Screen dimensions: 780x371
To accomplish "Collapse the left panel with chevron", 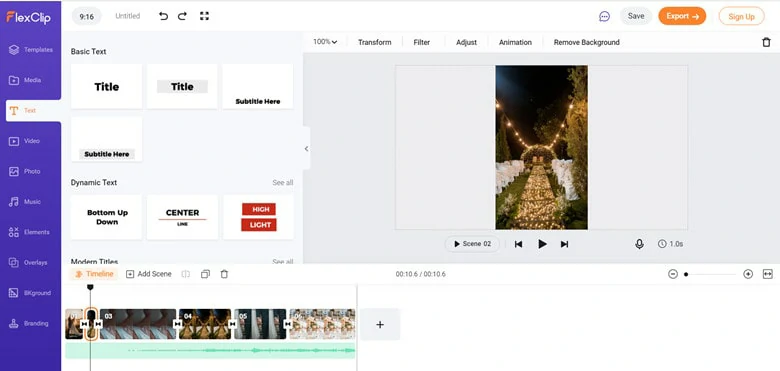I will (306, 148).
